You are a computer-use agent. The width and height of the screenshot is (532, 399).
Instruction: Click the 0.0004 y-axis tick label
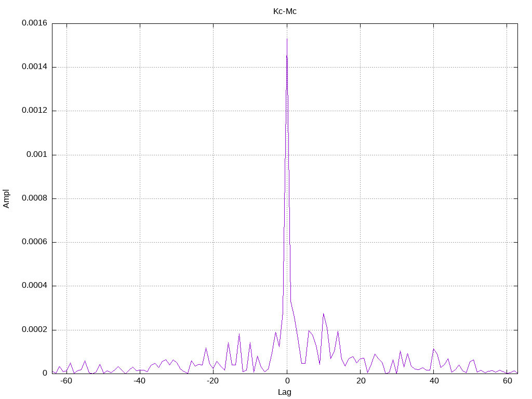[35, 286]
